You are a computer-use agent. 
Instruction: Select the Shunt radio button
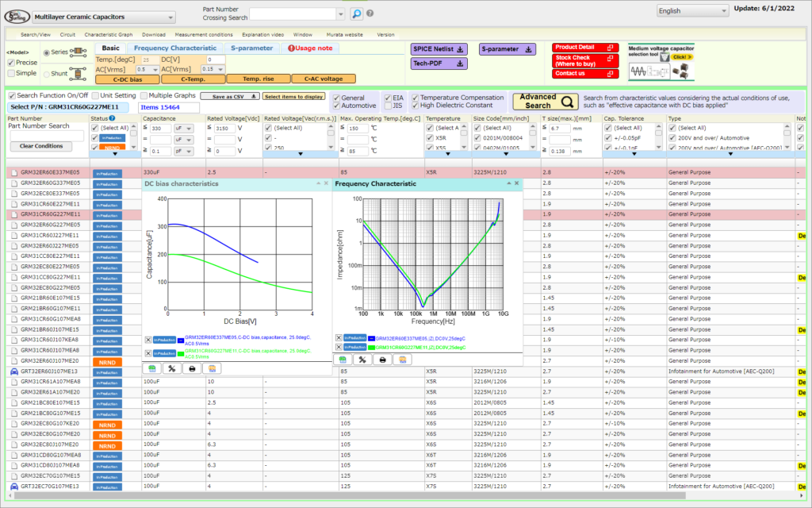(x=44, y=73)
